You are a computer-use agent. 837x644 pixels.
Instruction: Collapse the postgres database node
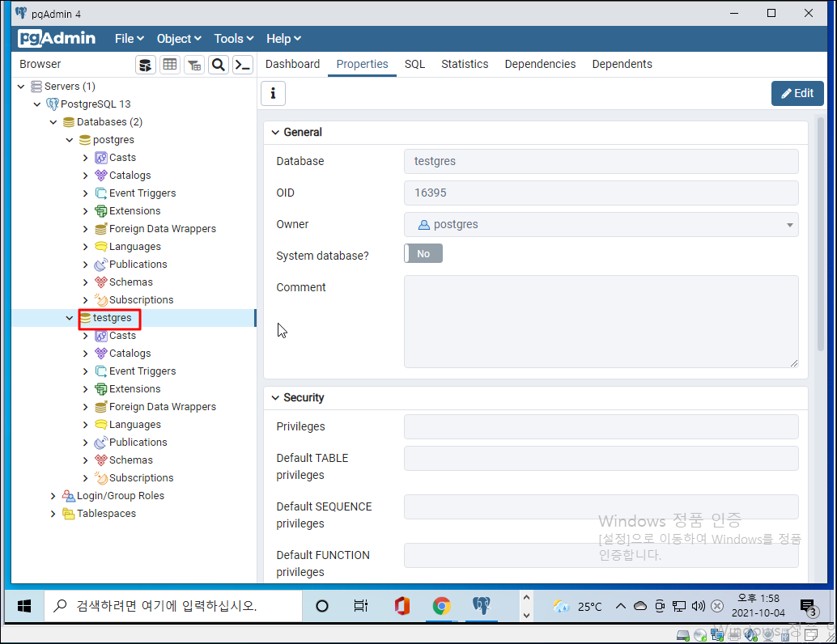70,140
